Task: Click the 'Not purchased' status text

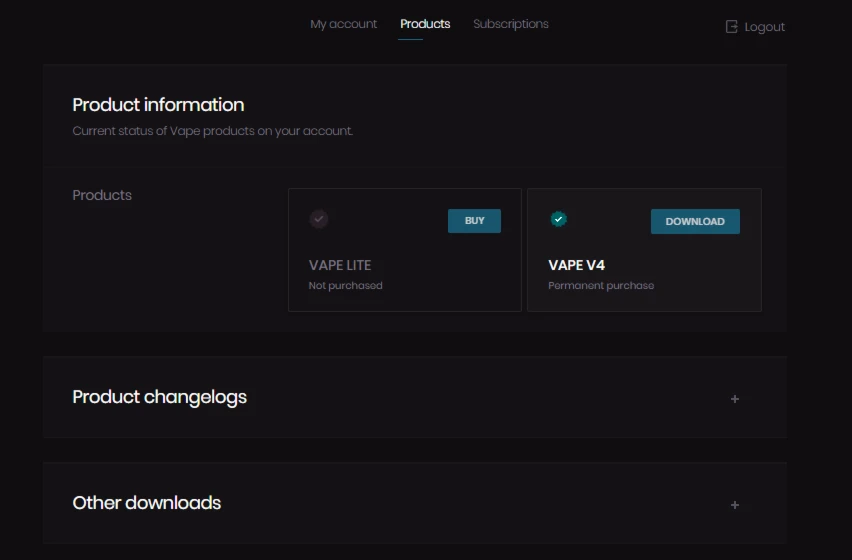Action: [346, 286]
